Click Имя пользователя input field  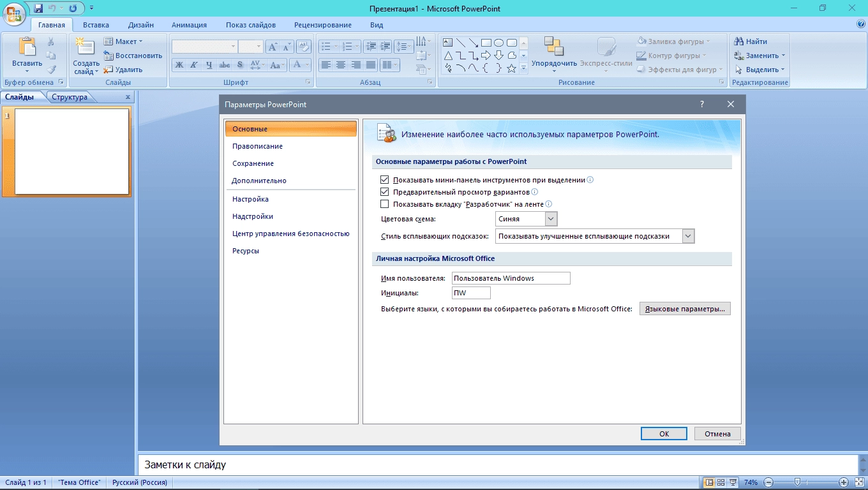[511, 278]
